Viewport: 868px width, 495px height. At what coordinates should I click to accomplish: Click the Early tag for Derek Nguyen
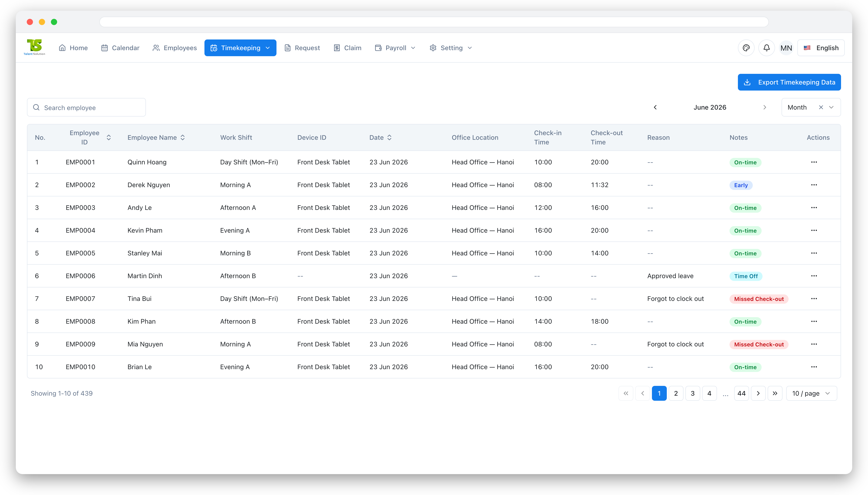(741, 185)
